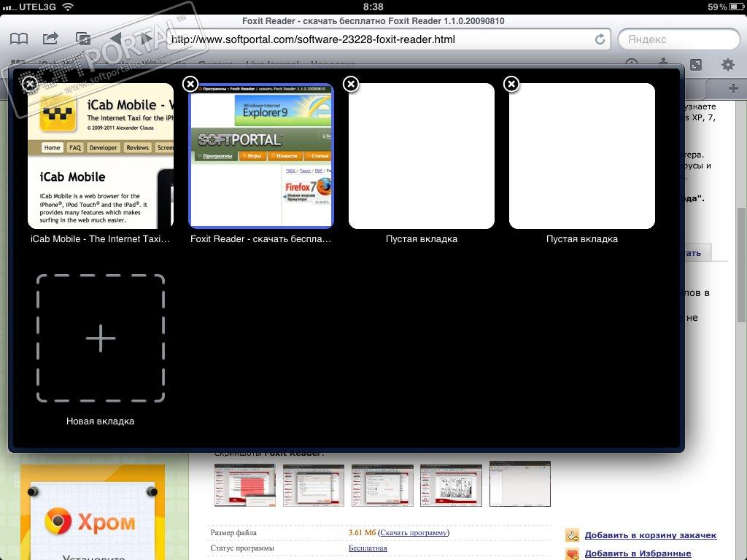Open second Foxit Reader screenshot thumbnail
Viewport: 747px width, 560px height.
(x=314, y=485)
